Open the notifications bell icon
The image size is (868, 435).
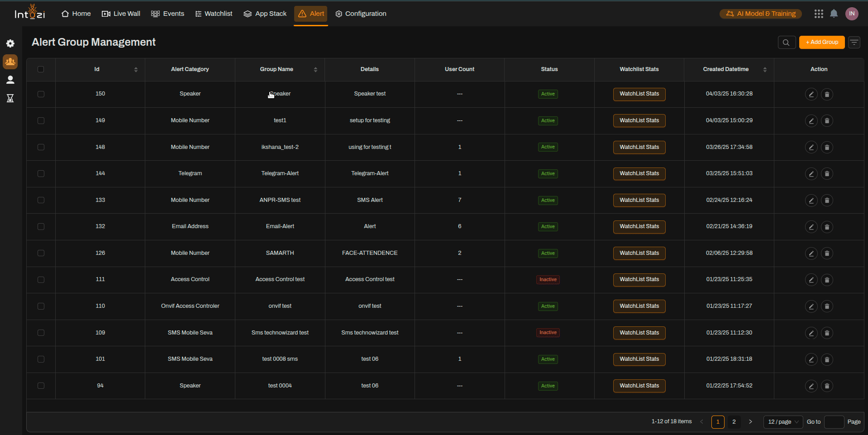coord(833,14)
